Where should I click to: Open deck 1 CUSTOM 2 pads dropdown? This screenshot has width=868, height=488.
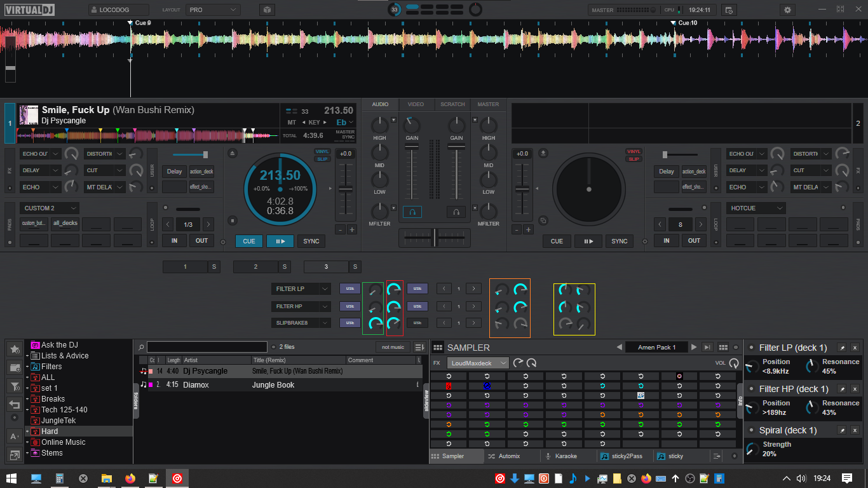(x=50, y=208)
